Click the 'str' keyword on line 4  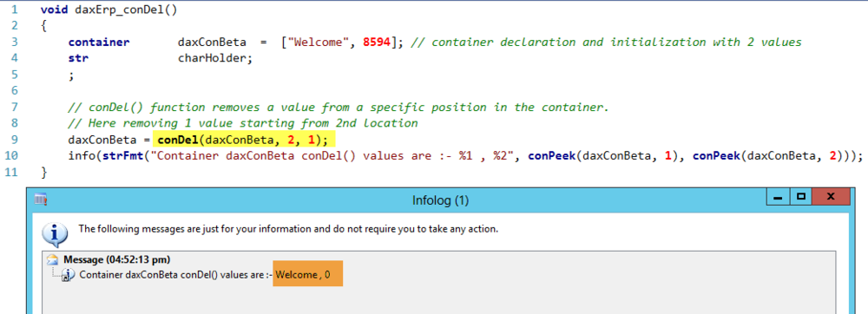tap(79, 58)
